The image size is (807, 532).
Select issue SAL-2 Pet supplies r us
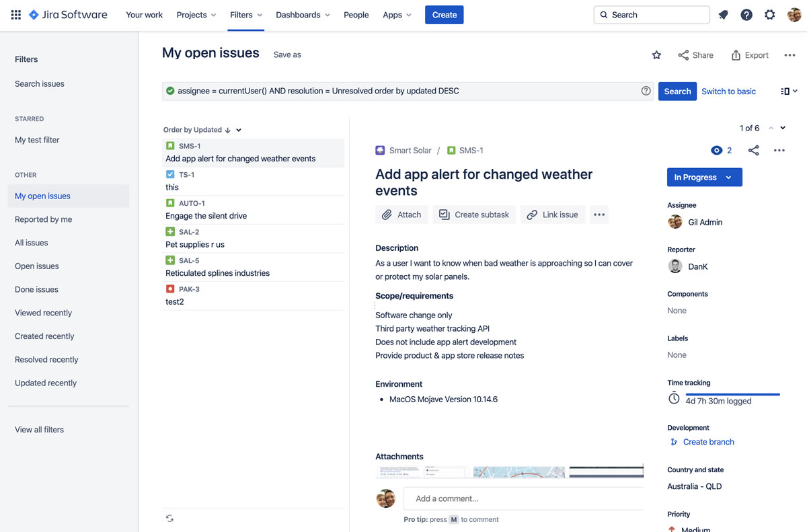253,239
